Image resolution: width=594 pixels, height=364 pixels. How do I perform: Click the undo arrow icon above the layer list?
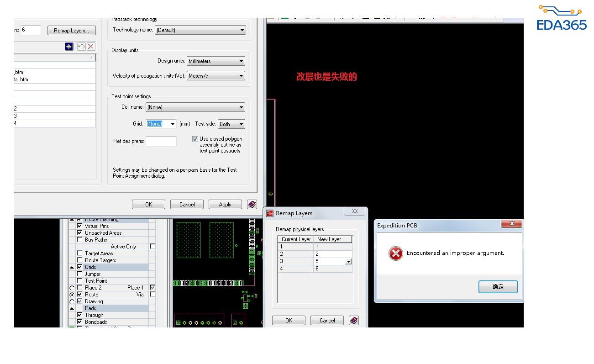click(x=81, y=47)
